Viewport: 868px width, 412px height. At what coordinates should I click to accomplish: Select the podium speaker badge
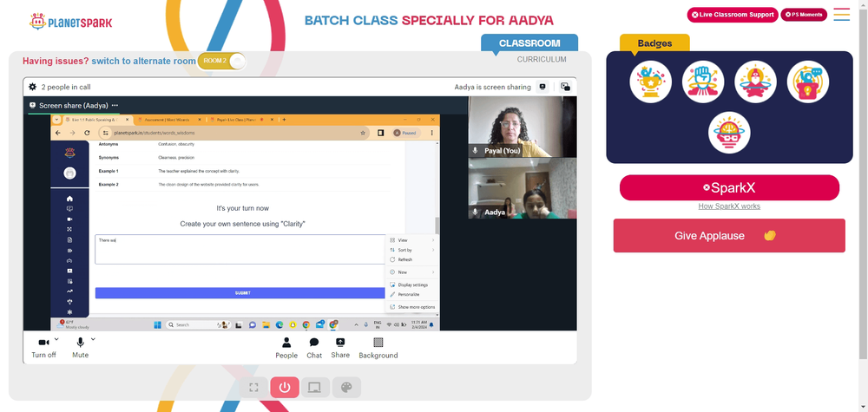click(807, 82)
